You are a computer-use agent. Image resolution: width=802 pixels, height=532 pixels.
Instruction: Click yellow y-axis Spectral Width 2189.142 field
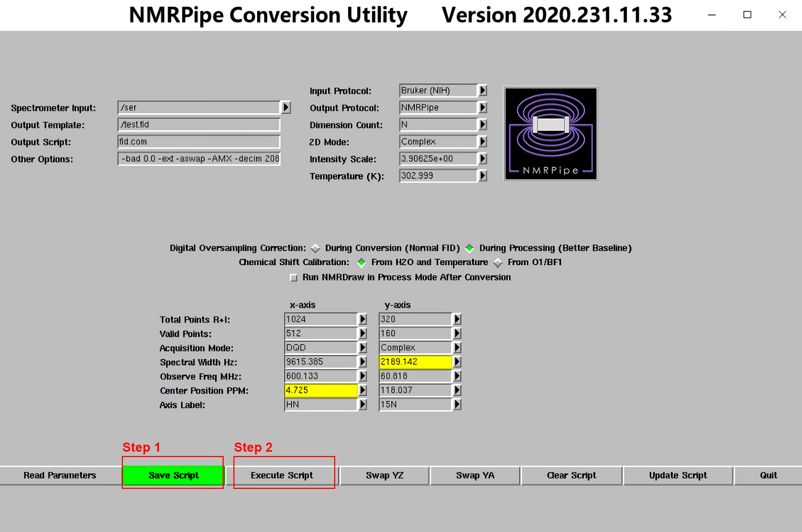pyautogui.click(x=416, y=362)
